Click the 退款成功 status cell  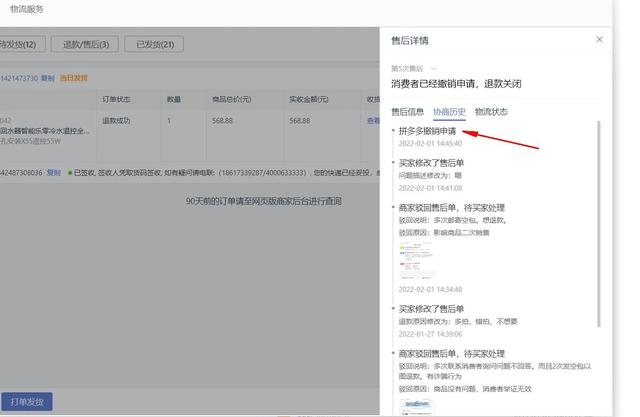click(116, 121)
